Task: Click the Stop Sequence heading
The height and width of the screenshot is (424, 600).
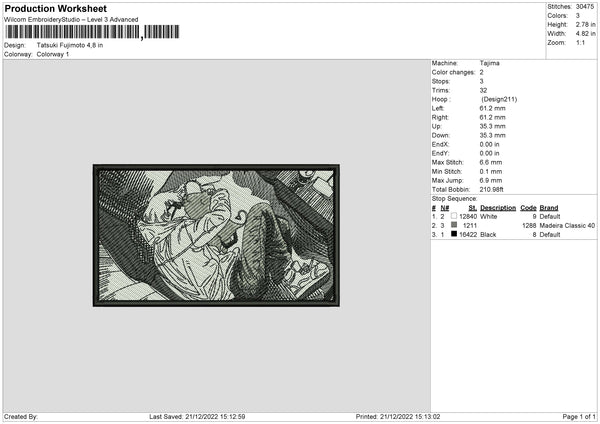Action: click(x=454, y=199)
